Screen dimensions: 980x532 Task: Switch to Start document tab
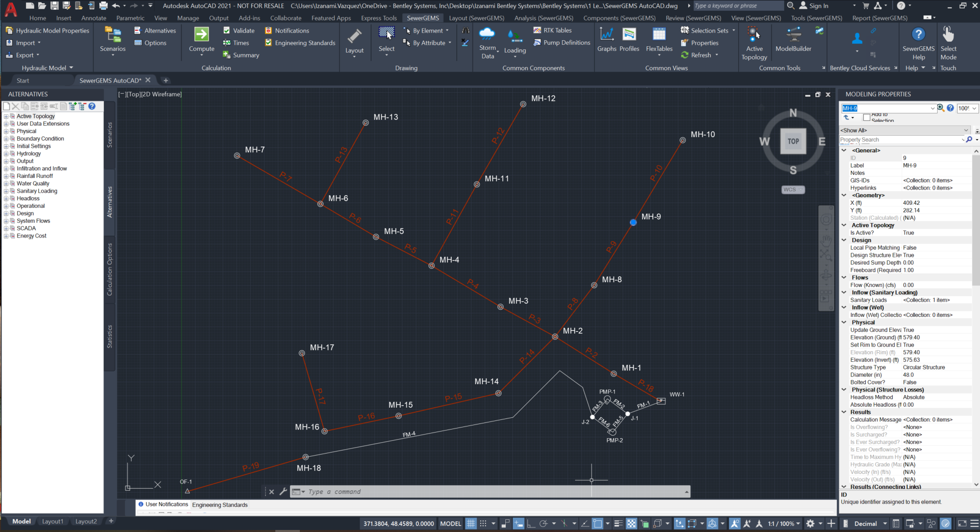pyautogui.click(x=22, y=81)
